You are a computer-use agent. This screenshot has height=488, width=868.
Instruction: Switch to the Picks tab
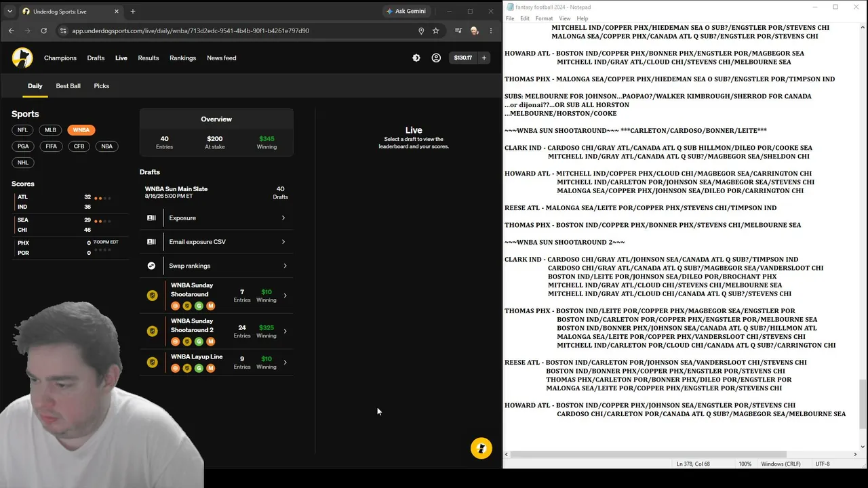pyautogui.click(x=102, y=86)
